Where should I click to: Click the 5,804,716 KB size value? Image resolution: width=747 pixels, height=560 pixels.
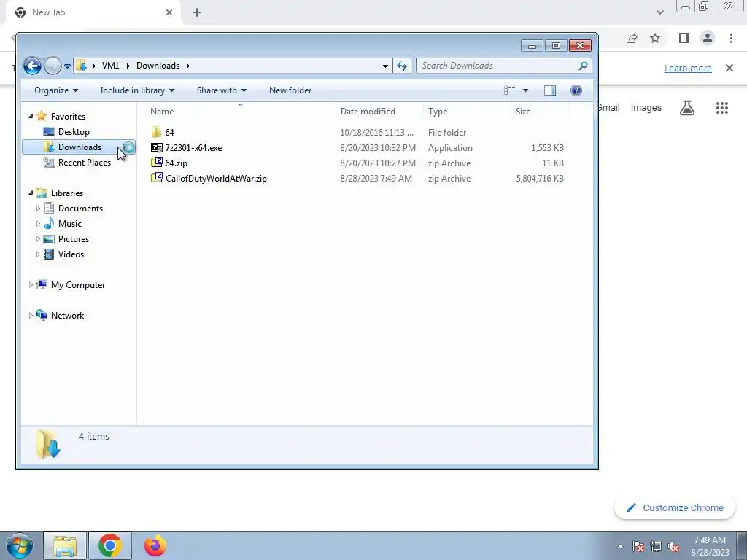tap(540, 179)
